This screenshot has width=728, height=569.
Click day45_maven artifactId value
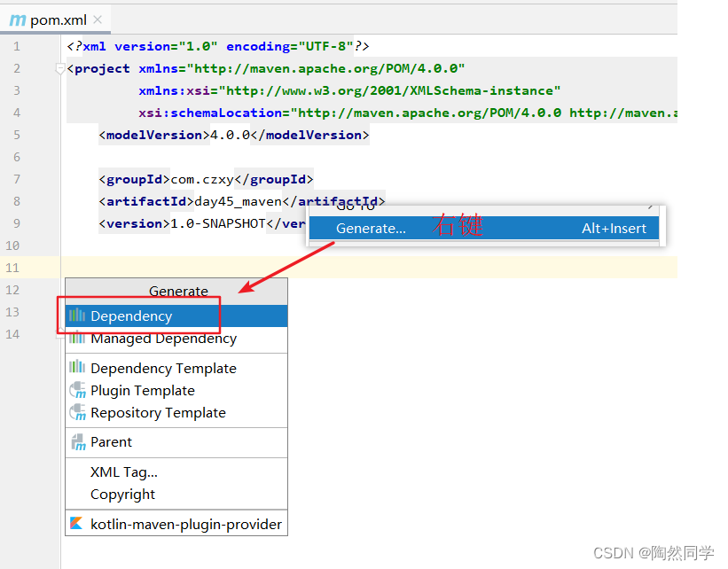tap(239, 201)
